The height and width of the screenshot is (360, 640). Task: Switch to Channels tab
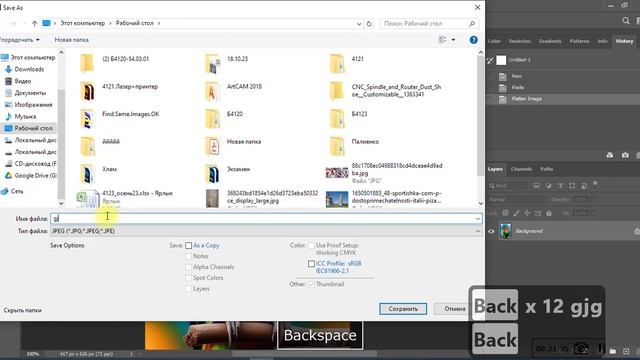[521, 169]
